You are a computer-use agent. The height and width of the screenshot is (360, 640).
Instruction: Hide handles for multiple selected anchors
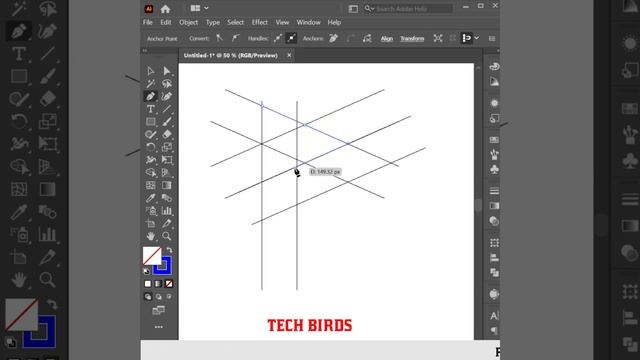click(x=291, y=38)
